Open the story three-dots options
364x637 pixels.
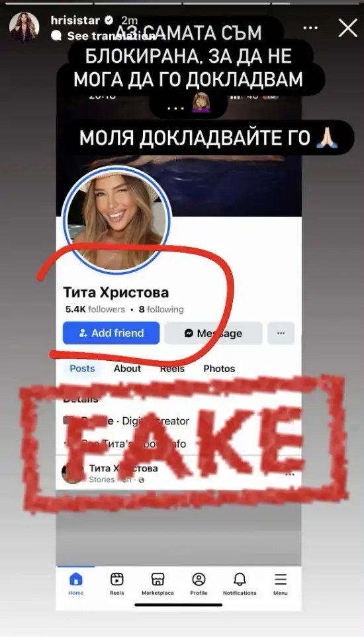pyautogui.click(x=310, y=28)
